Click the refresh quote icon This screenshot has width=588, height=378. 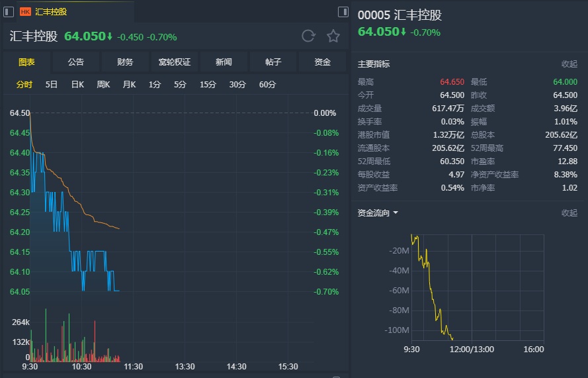(308, 36)
